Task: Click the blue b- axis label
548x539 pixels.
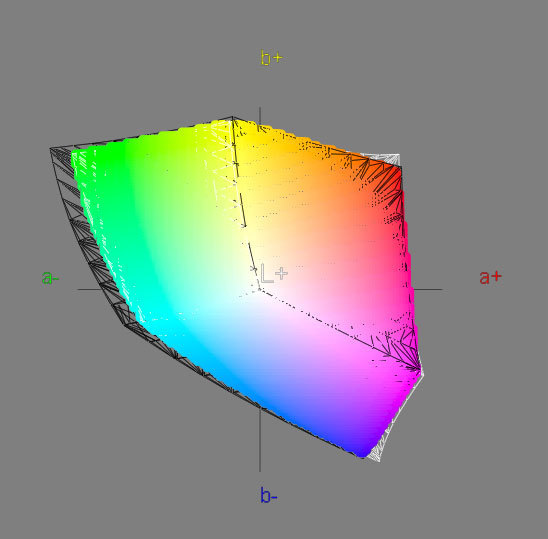Action: point(268,495)
